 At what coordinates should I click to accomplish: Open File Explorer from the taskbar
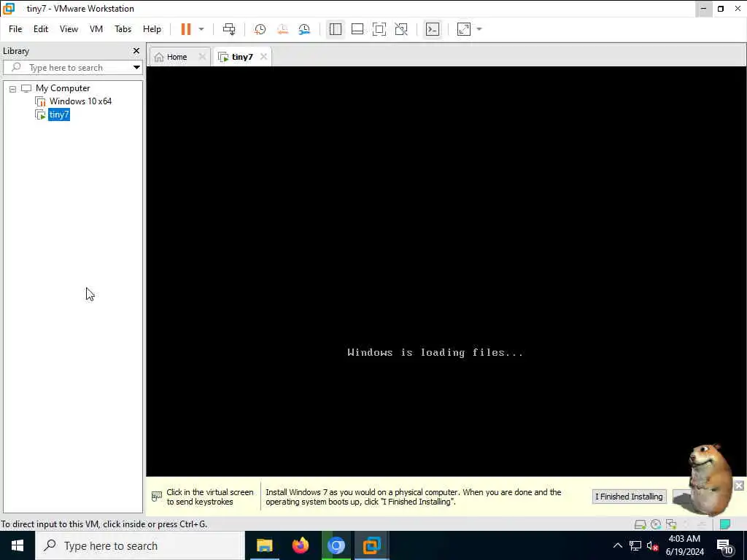[x=264, y=545]
